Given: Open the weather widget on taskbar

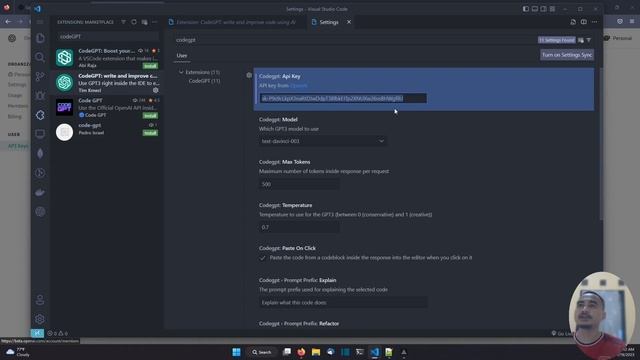Looking at the screenshot, I should point(17,352).
